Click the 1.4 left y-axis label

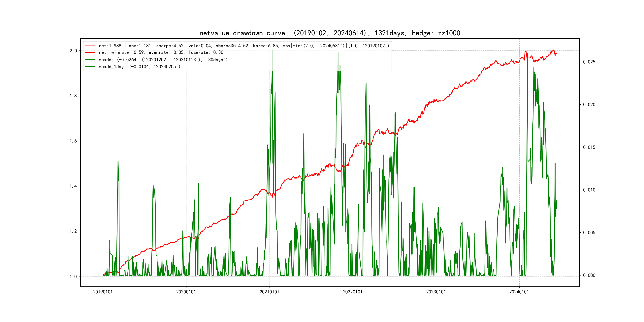(x=73, y=186)
